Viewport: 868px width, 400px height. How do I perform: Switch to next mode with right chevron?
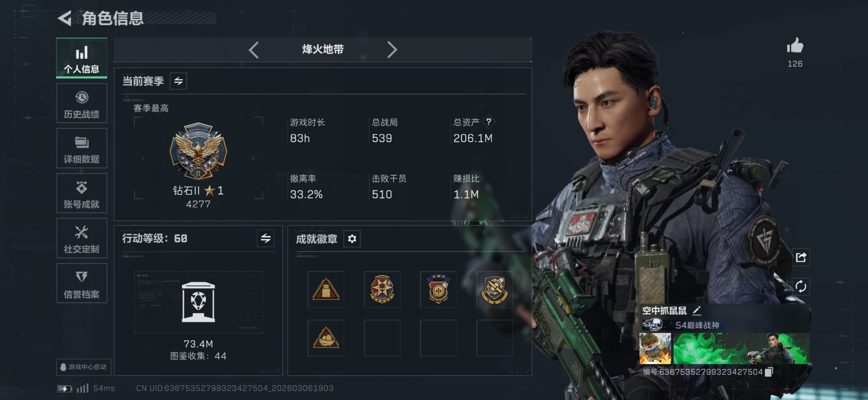click(x=392, y=50)
